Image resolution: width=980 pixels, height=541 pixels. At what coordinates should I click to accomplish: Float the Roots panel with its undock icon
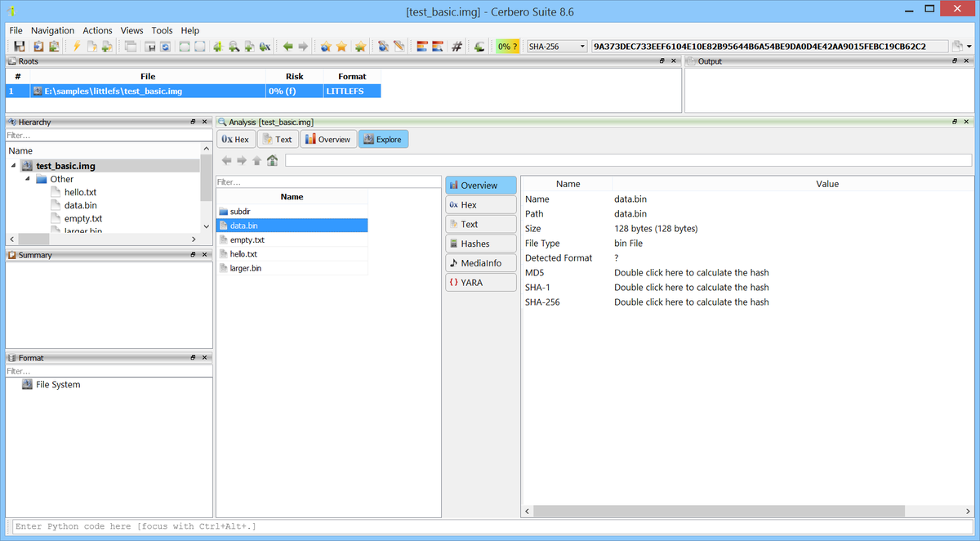[662, 61]
